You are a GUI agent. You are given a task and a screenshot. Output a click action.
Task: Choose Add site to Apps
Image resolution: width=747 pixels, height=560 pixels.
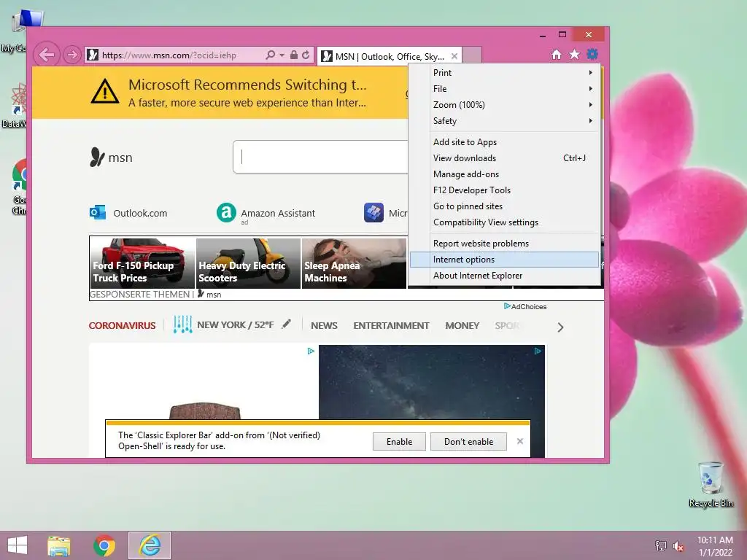coord(505,142)
